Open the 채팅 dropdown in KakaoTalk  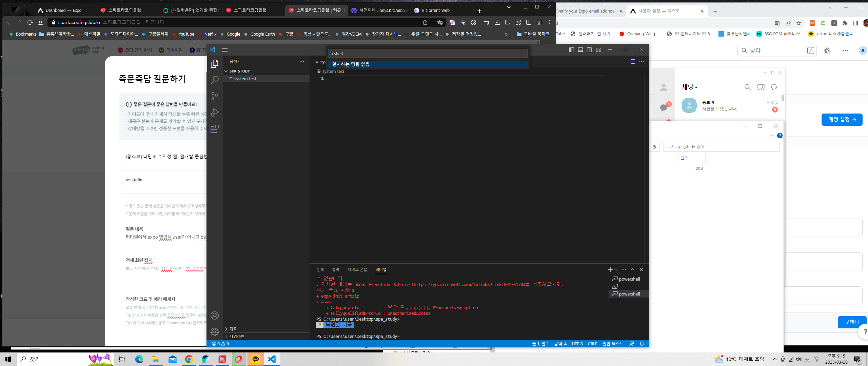pos(690,87)
